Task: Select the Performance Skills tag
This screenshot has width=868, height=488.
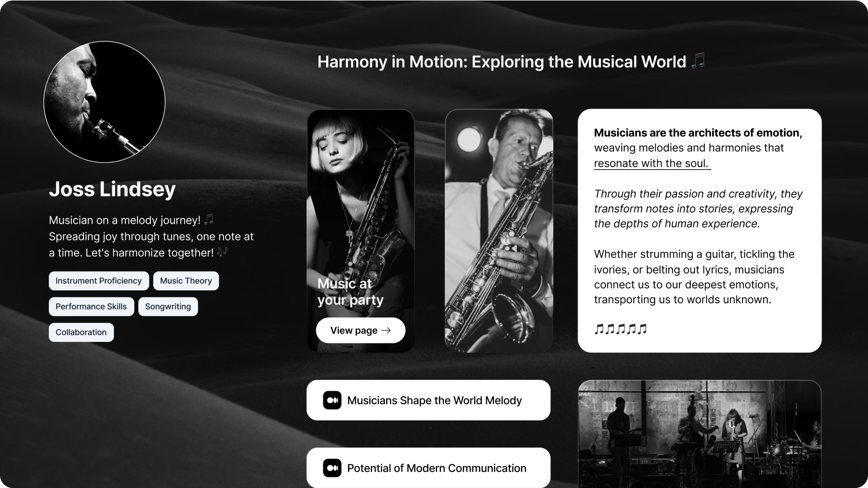Action: pyautogui.click(x=91, y=306)
